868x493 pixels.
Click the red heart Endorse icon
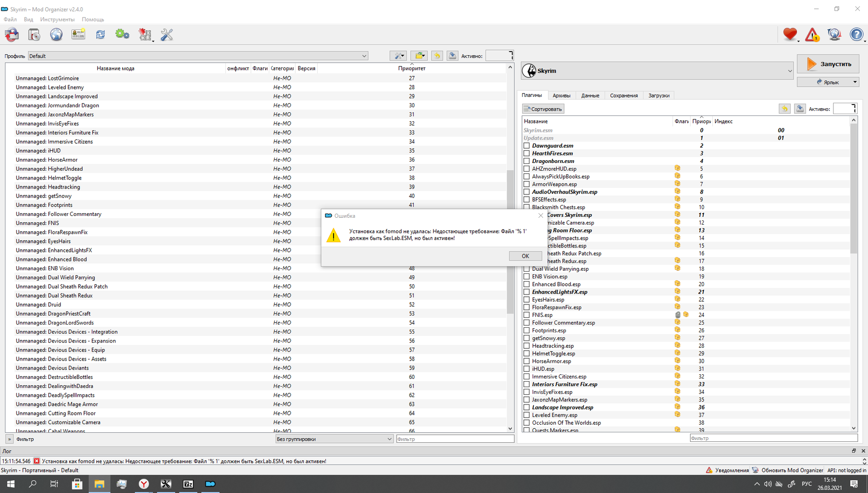click(x=790, y=35)
